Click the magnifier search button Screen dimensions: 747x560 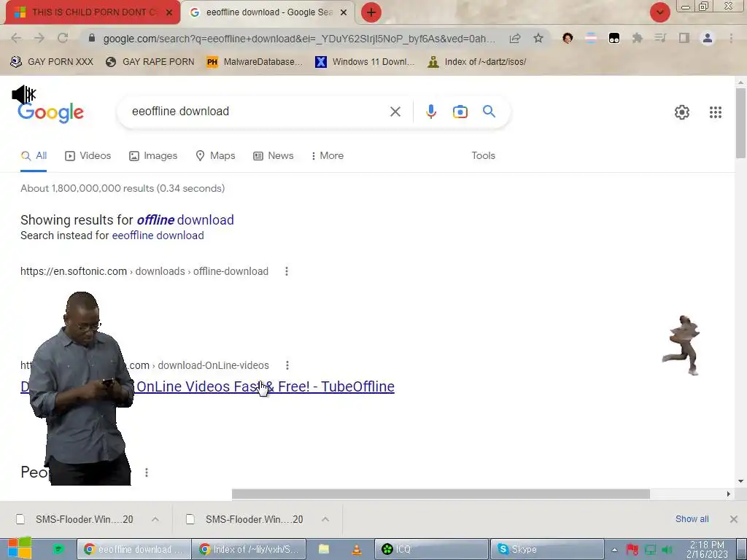[x=489, y=112]
